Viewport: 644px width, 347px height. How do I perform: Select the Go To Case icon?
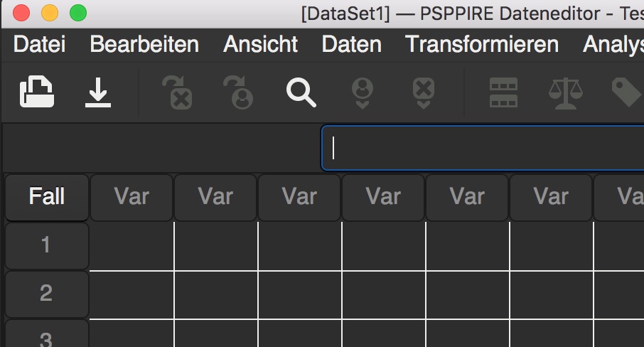[x=239, y=93]
